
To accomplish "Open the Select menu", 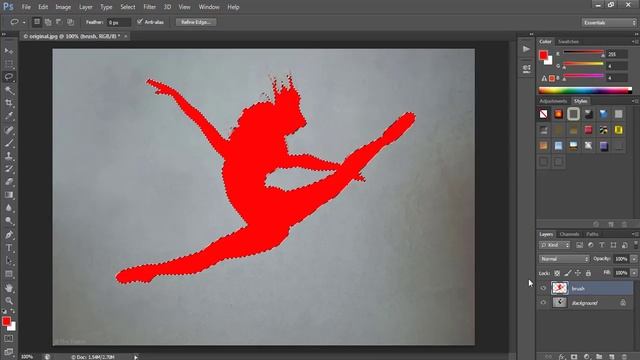I will click(x=127, y=7).
